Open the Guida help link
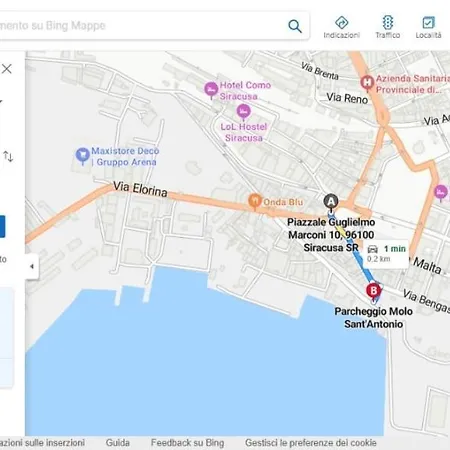The height and width of the screenshot is (450, 450). 118,443
